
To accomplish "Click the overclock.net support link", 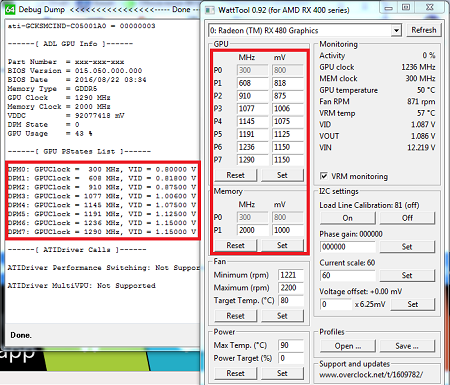I will click(371, 375).
